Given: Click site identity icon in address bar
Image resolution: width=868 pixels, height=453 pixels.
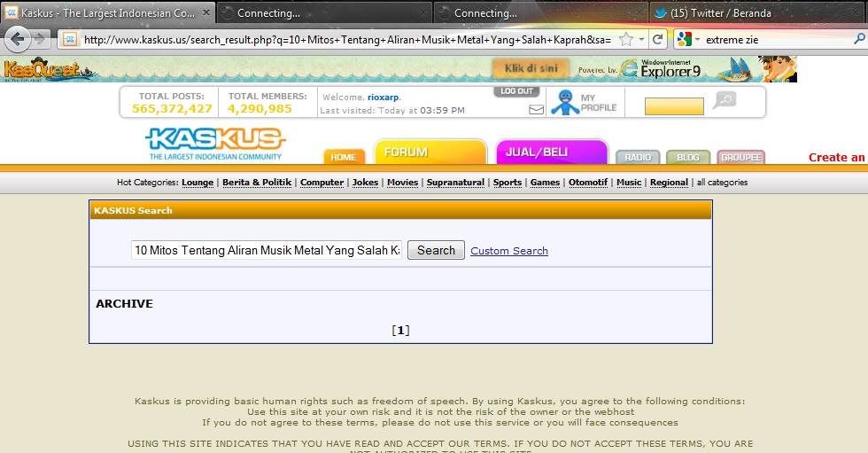Looking at the screenshot, I should 69,39.
